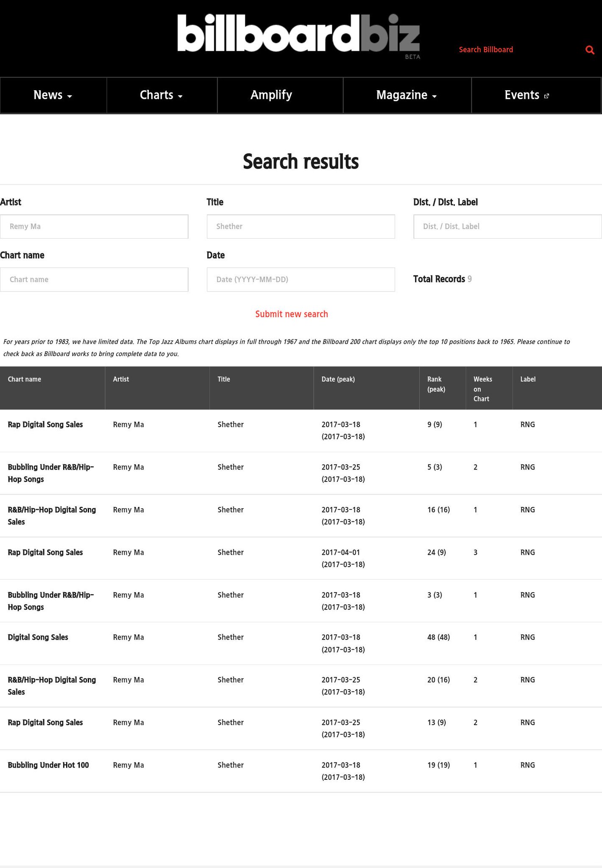602x868 pixels.
Task: Click the Date (YYYY-MM-DD) input field
Action: [301, 279]
